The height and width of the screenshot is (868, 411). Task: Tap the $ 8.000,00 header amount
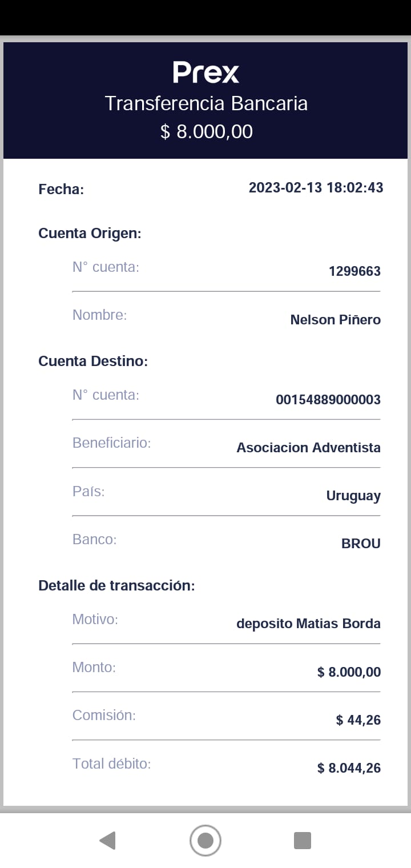(206, 131)
